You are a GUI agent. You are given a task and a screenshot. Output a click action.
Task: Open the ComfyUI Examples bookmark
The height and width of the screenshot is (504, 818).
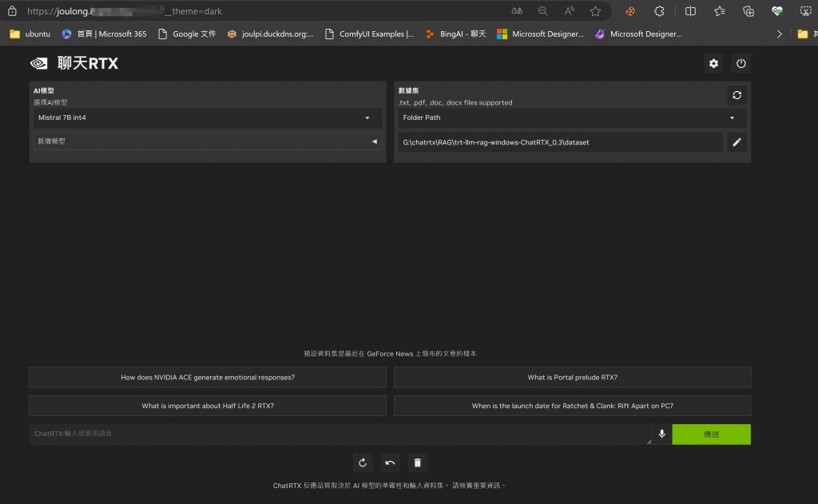tap(369, 34)
